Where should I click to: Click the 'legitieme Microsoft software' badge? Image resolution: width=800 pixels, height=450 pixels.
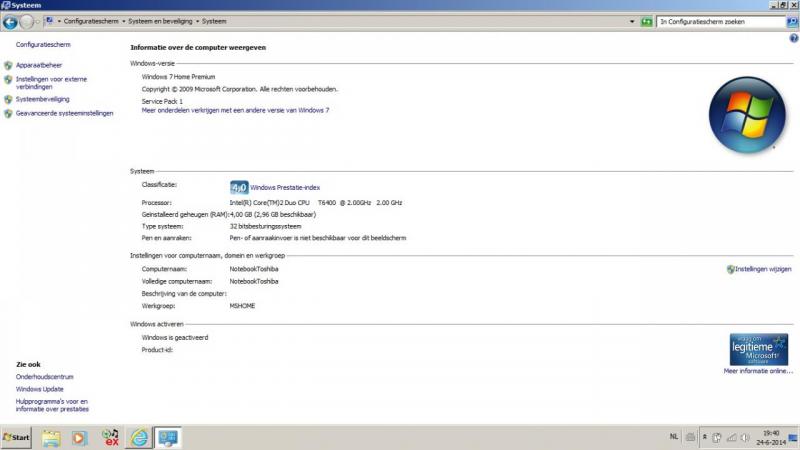(x=759, y=349)
